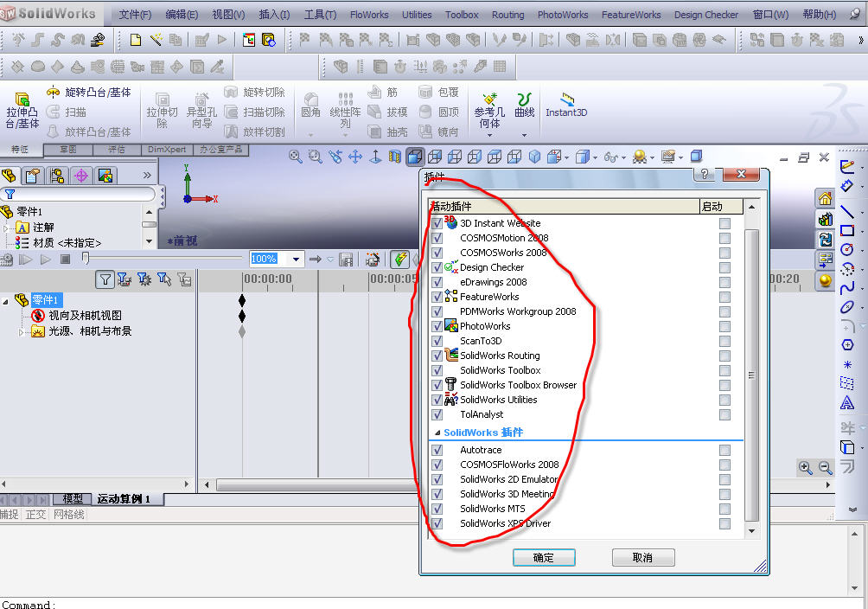The image size is (868, 609).
Task: Click the timeline horizontal scrollbar
Action: pos(316,485)
